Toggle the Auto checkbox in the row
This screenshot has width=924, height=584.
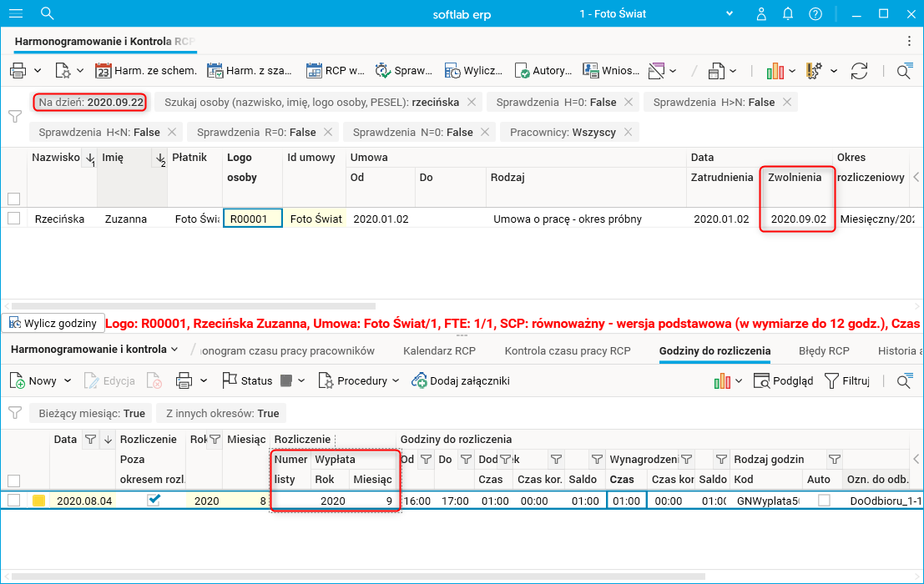(x=824, y=501)
